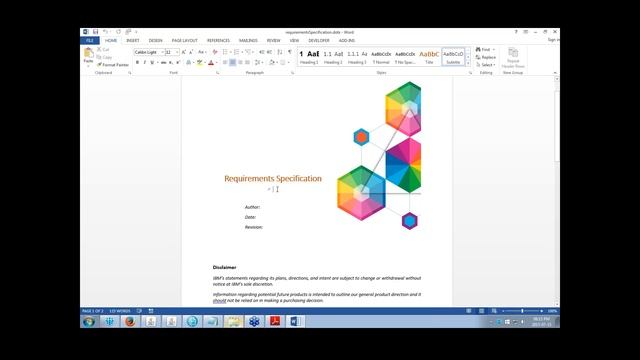
Task: Click the Replace command in Editing group
Action: tap(486, 57)
